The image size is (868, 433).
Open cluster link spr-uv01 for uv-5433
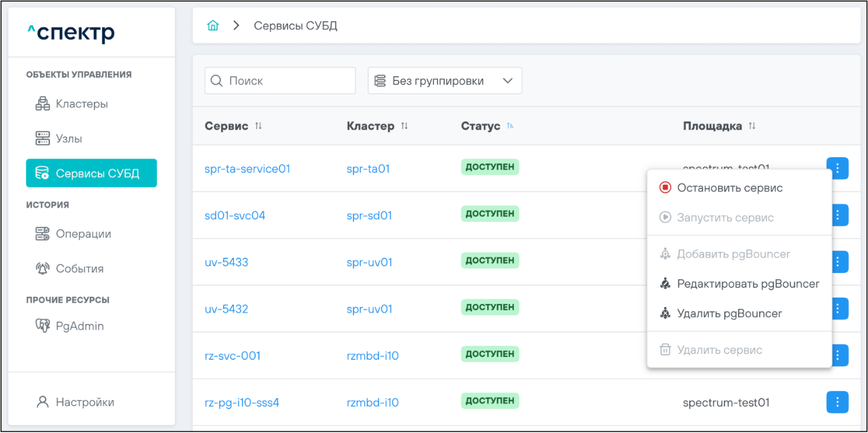point(369,263)
